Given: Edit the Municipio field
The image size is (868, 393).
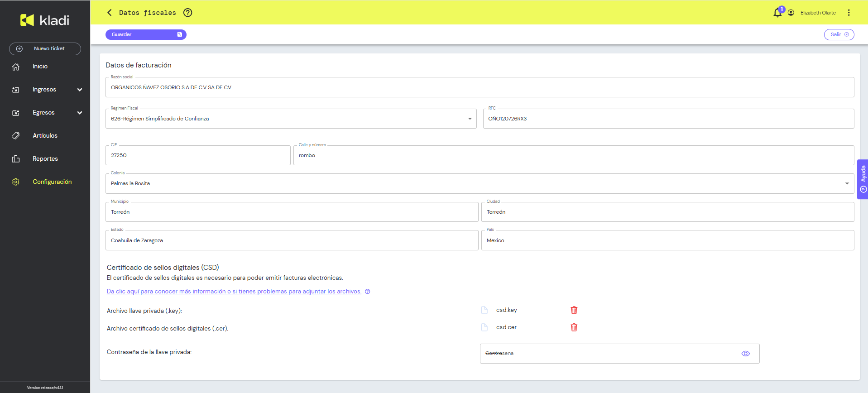Looking at the screenshot, I should coord(292,212).
